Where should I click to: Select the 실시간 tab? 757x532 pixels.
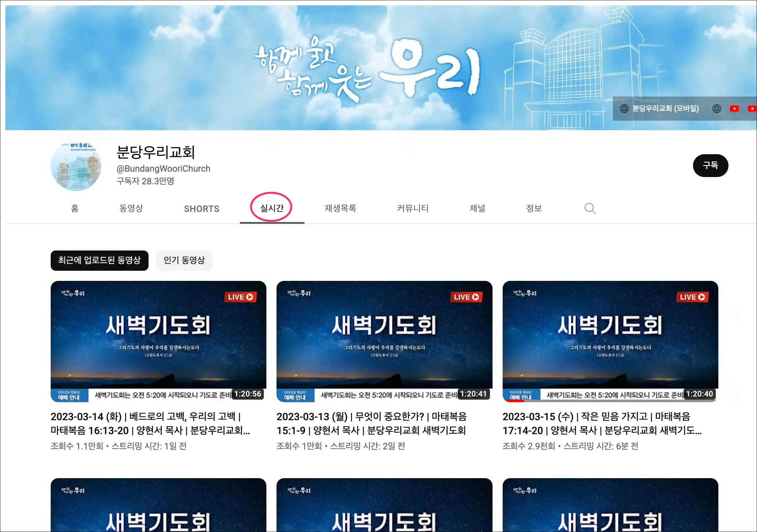click(x=272, y=208)
